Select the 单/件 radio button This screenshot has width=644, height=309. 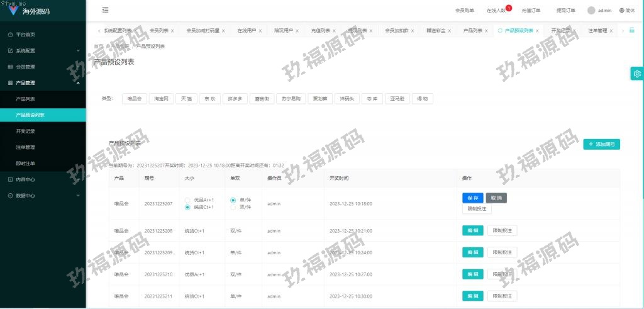point(233,200)
